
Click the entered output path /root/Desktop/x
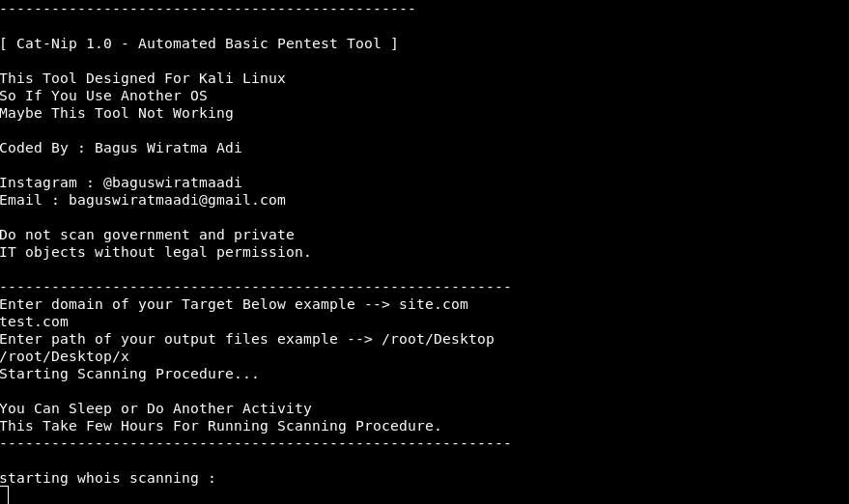(x=65, y=356)
